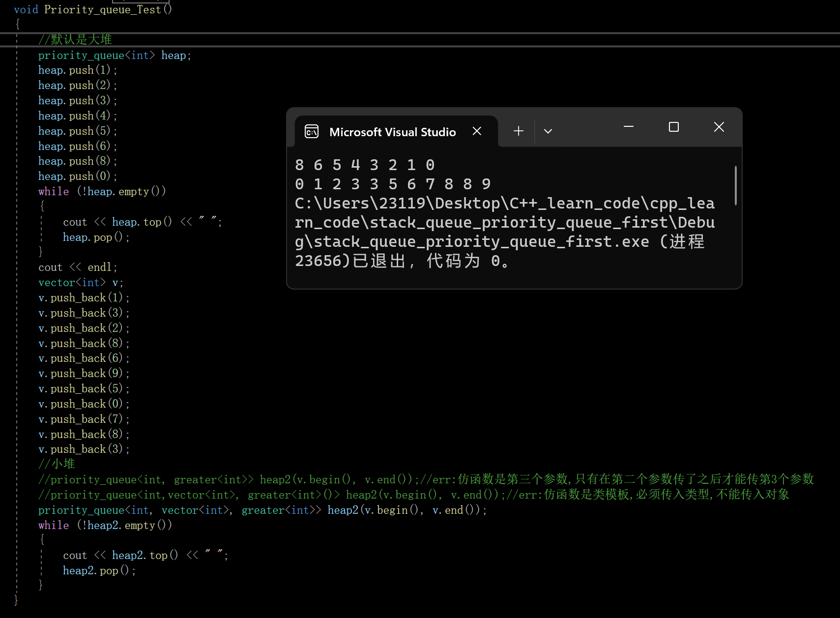The image size is (840, 618).
Task: Click the line 'v.push_back(5);'
Action: pos(84,389)
